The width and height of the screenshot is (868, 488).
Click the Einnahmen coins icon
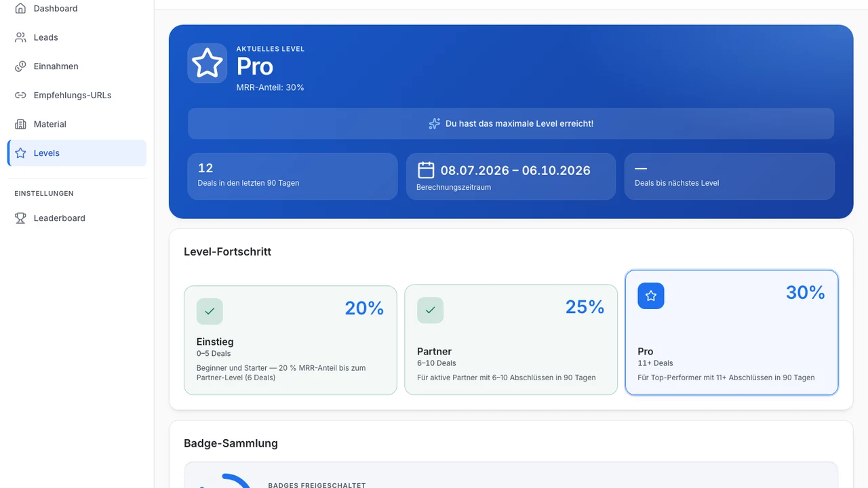[20, 66]
